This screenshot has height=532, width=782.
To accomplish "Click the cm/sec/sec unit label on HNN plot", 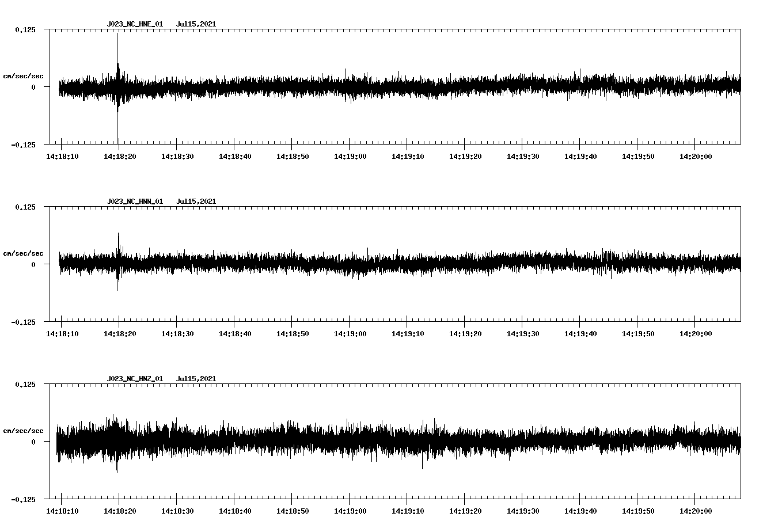I will click(x=24, y=253).
